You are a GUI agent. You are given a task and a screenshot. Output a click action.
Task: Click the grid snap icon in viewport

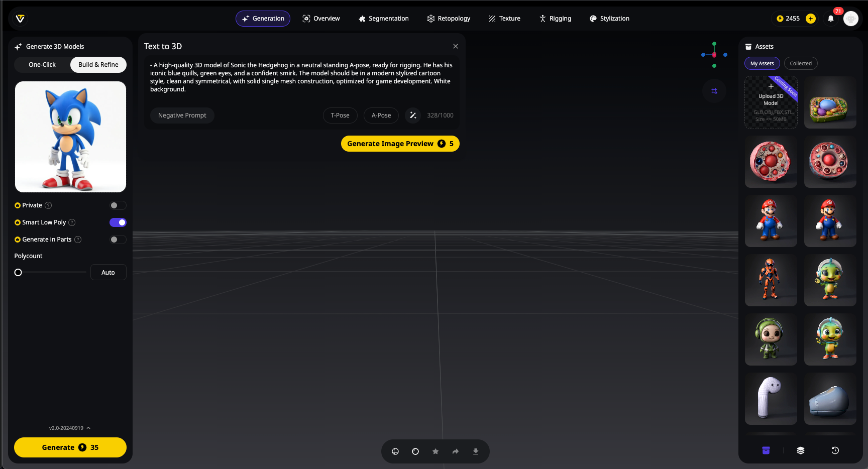tap(714, 91)
